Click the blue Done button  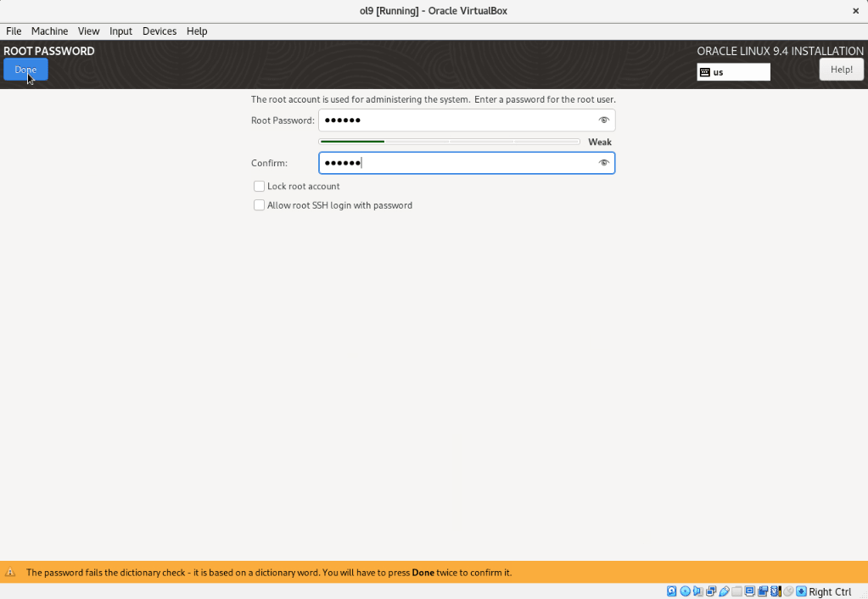coord(25,70)
